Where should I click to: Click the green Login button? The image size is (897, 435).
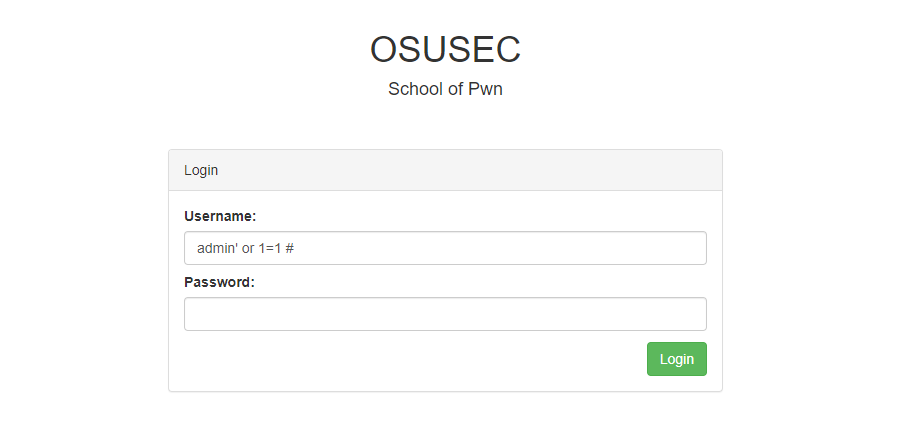click(677, 359)
